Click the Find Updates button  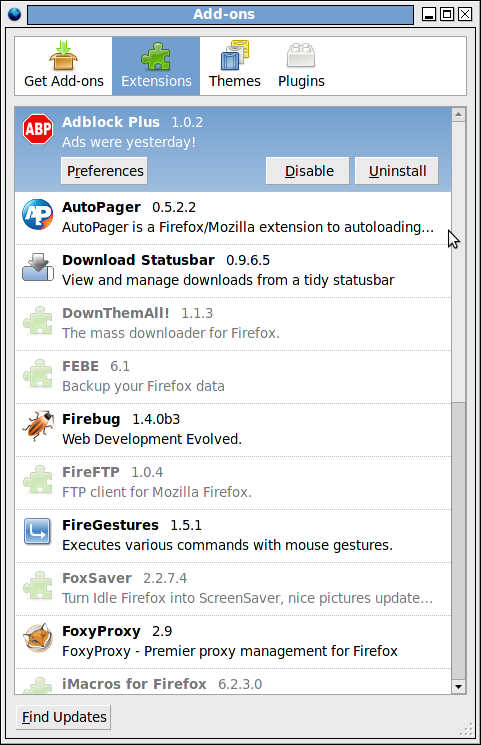click(x=64, y=717)
